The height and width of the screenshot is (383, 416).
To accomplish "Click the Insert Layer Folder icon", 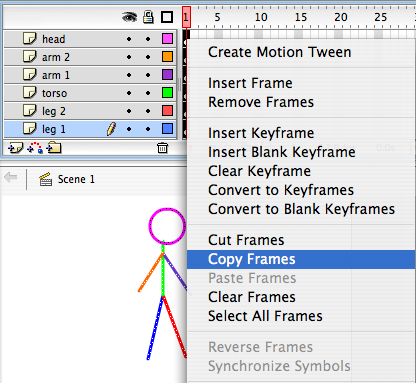I will [54, 147].
